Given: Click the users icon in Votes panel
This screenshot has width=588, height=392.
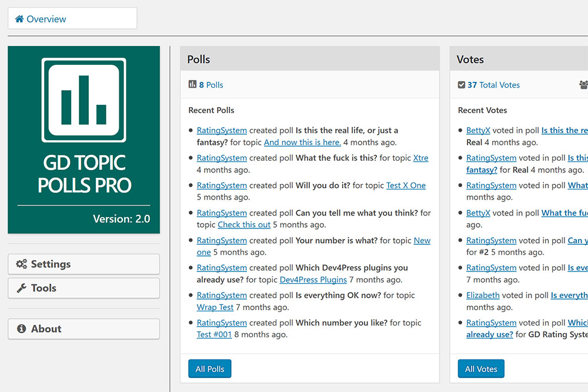Looking at the screenshot, I should point(583,85).
